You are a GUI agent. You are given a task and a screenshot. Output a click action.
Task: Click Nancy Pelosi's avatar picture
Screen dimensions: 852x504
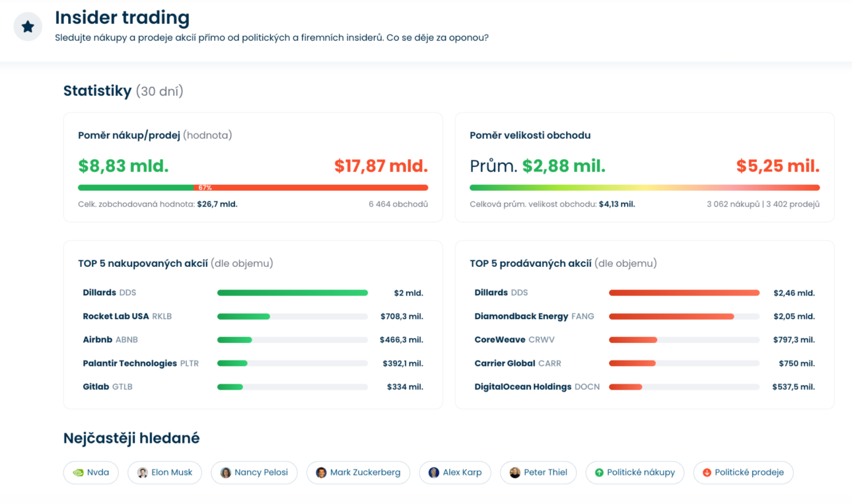pos(226,472)
